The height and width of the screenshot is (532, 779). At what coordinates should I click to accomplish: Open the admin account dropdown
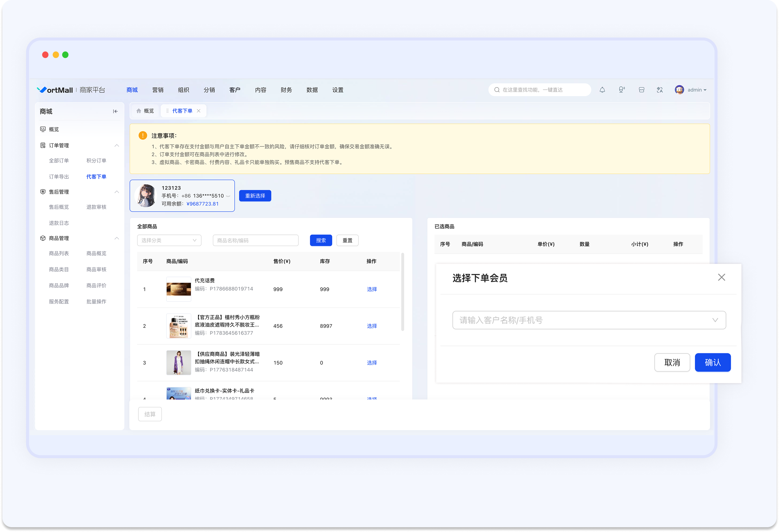697,90
